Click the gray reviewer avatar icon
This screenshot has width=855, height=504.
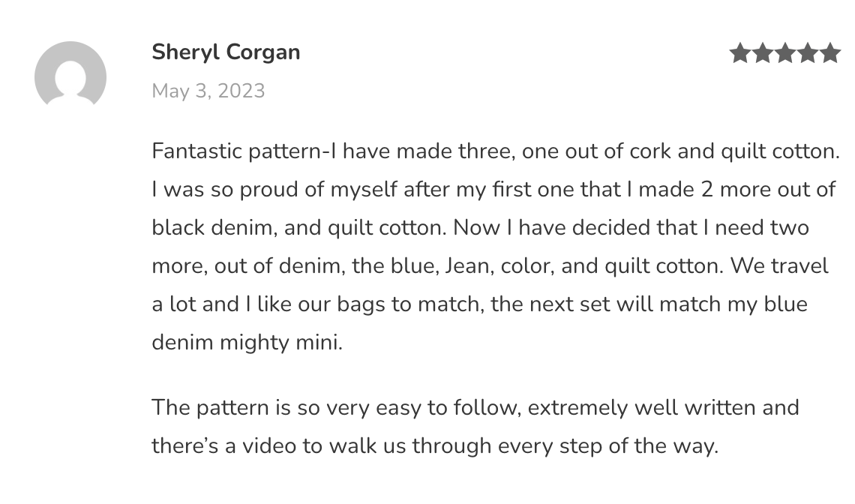(x=70, y=76)
